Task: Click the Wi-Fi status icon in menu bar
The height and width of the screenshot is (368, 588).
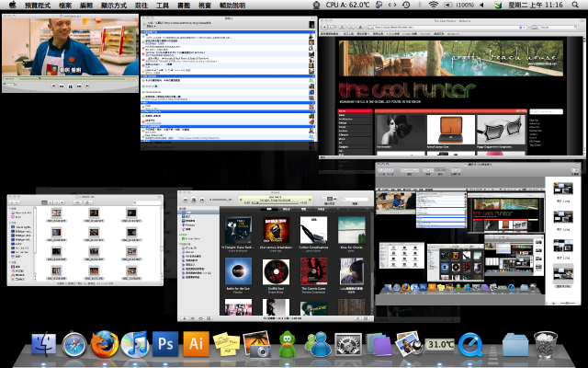Action: click(x=433, y=6)
